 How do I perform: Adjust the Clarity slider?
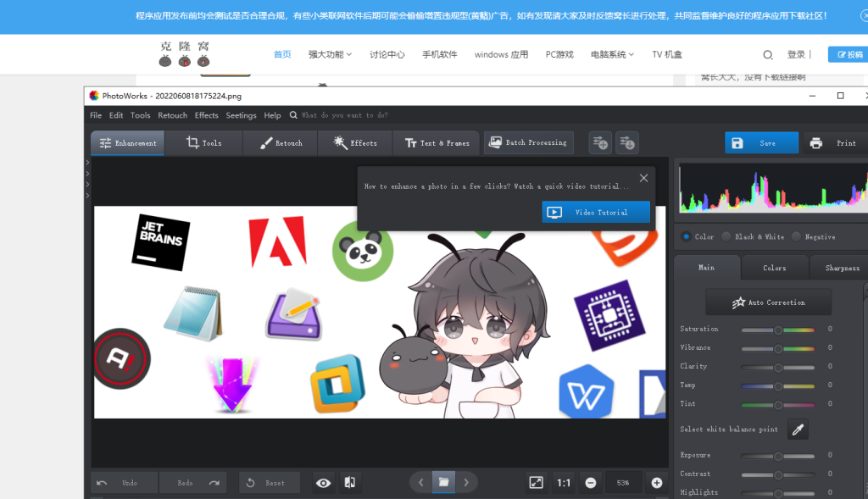[778, 368]
